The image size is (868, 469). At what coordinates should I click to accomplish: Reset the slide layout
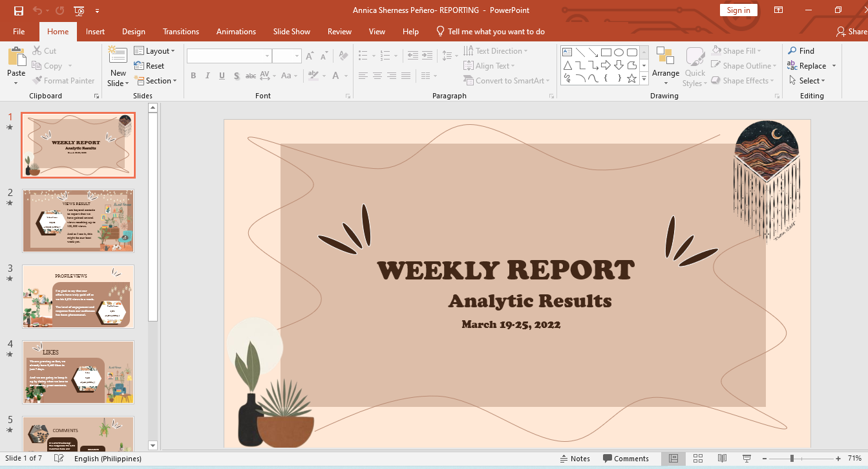click(x=149, y=65)
